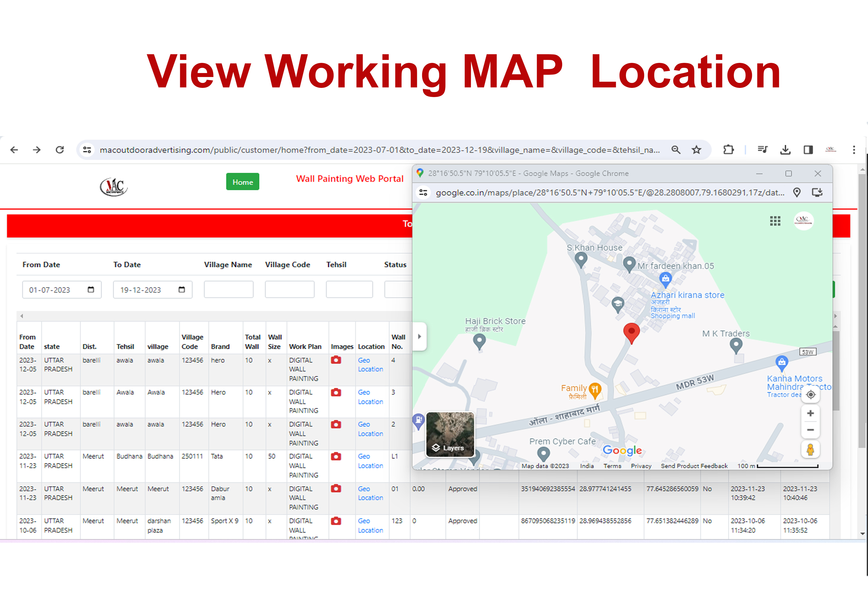Viewport: 868px width, 614px height.
Task: Open the Chrome three-dot menu
Action: point(854,150)
